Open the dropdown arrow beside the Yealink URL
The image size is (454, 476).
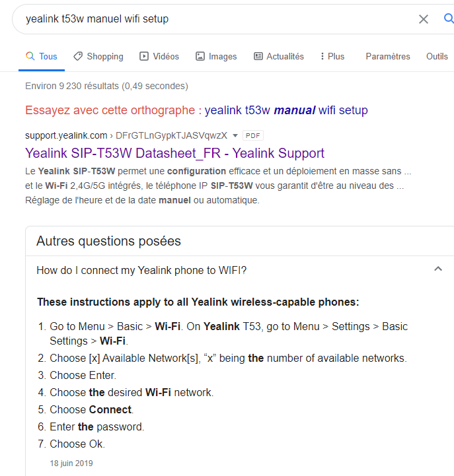235,135
